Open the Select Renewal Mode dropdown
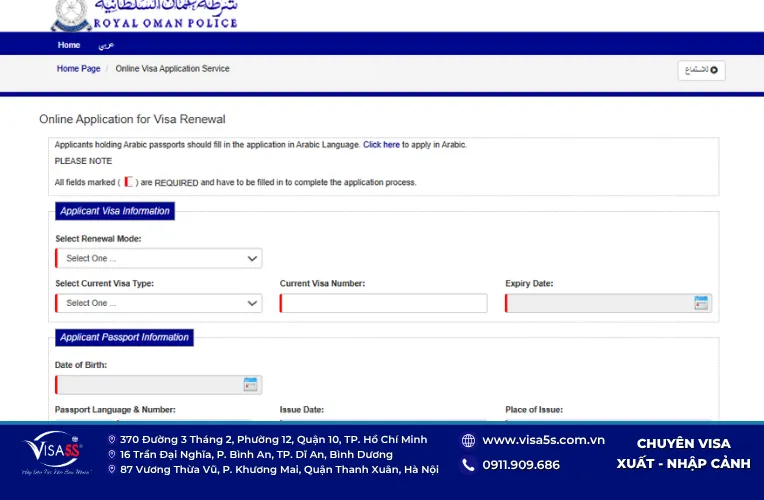The width and height of the screenshot is (764, 500). tap(159, 258)
